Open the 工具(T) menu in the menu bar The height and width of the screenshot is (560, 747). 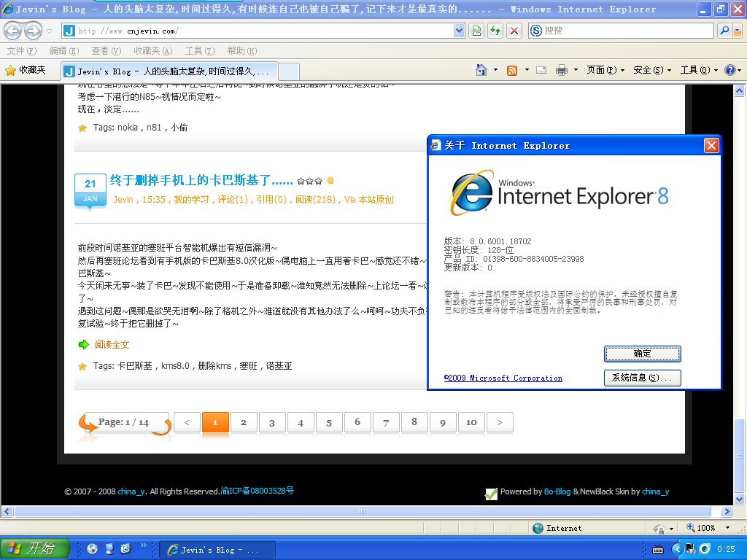pos(200,51)
